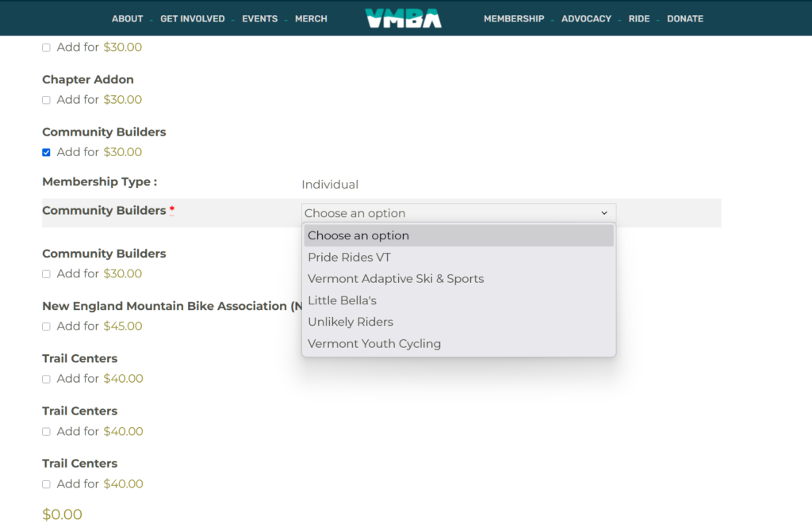
Task: Open the MERCH link
Action: 311,19
